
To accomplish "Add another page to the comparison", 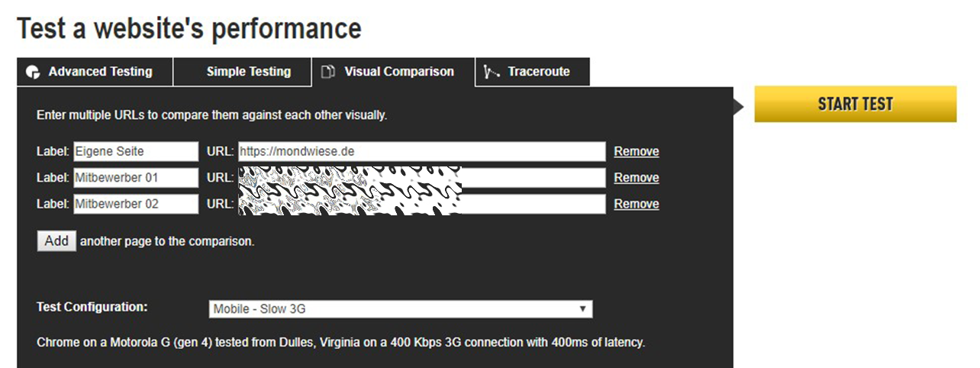I will pyautogui.click(x=56, y=241).
